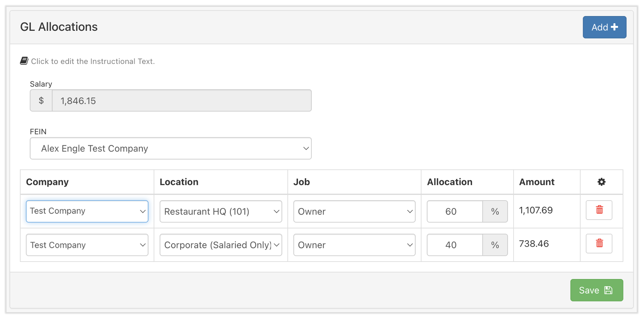Delete the 40% allocation row
The height and width of the screenshot is (319, 644).
599,244
